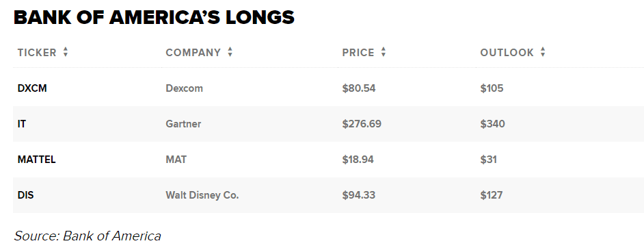Click the sort arrows next to Company
Image resolution: width=644 pixels, height=250 pixels.
point(230,52)
